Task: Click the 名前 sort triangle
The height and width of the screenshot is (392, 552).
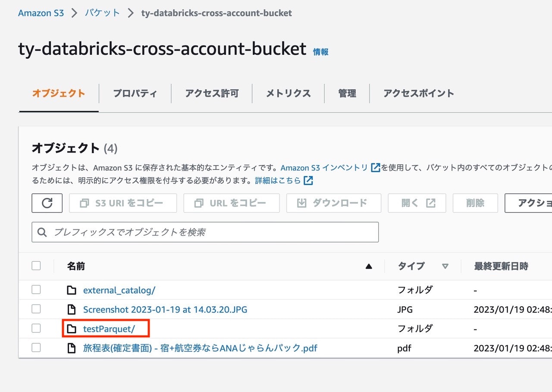Action: click(x=369, y=266)
